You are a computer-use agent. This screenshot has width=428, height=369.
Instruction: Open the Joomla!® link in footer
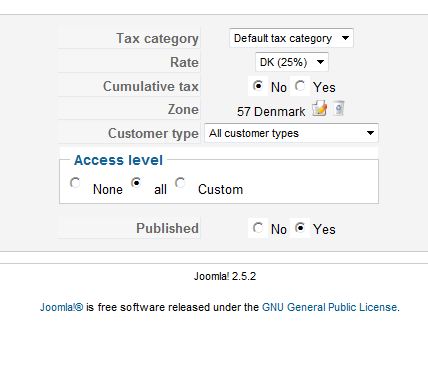click(61, 307)
